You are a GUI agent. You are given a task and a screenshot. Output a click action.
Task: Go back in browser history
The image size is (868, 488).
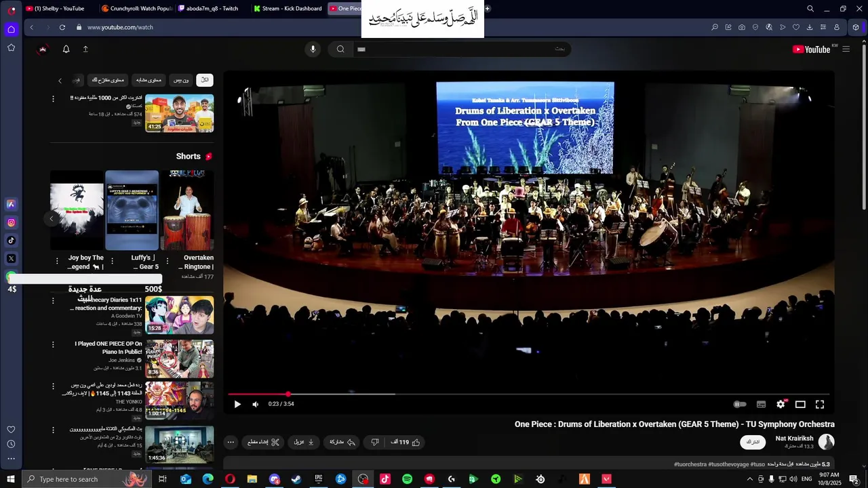point(31,27)
